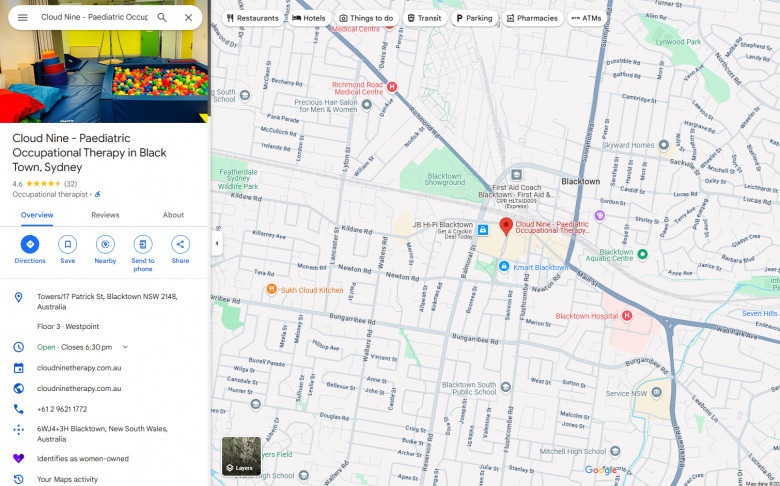Screen dimensions: 780x486
Task: Select First Aid Coach Blacktown marker
Action: (516, 175)
